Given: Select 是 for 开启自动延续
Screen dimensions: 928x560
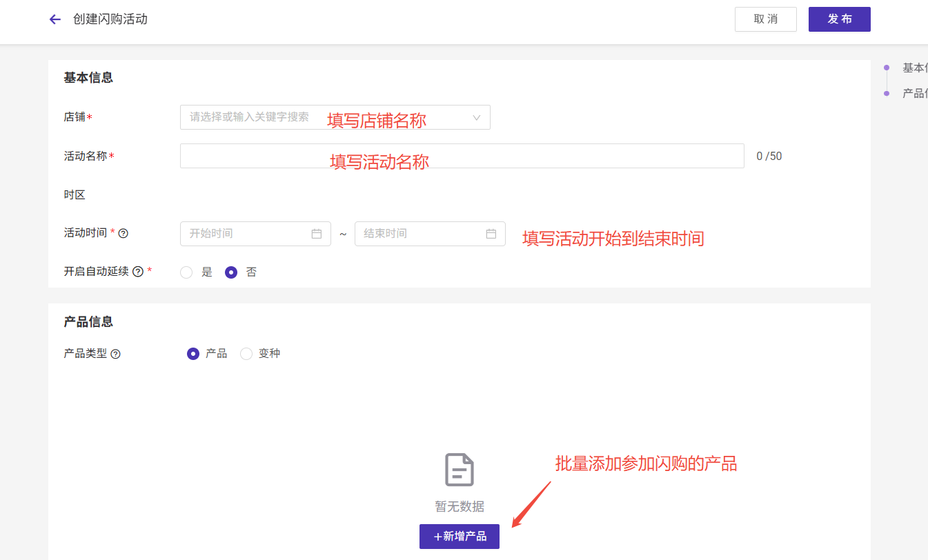Looking at the screenshot, I should (x=186, y=272).
